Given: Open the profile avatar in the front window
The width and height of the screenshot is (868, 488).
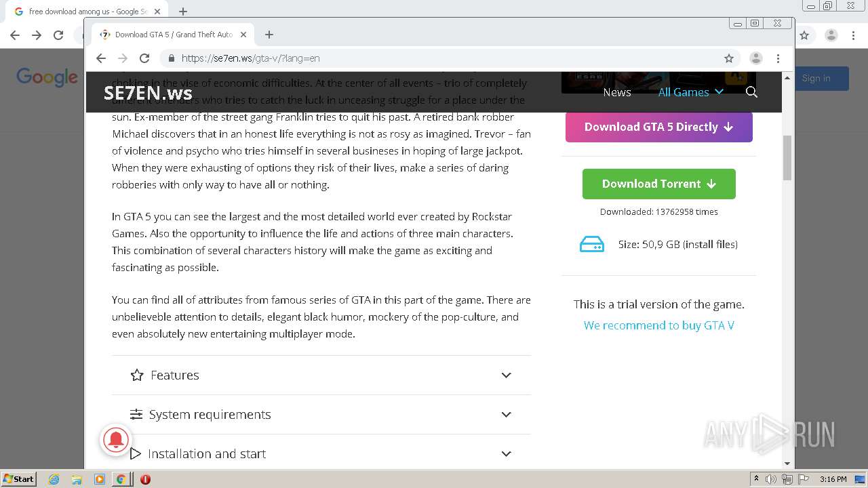Looking at the screenshot, I should coord(756,58).
